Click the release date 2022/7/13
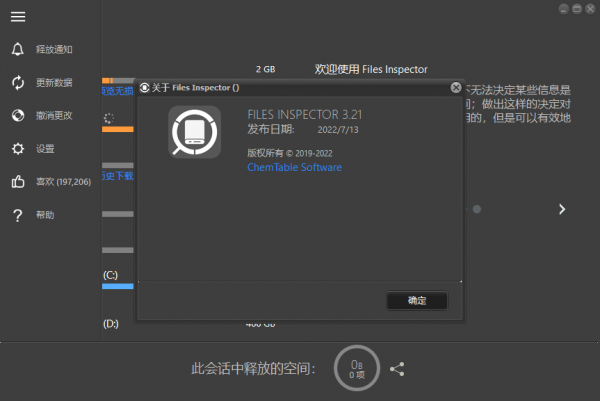Image resolution: width=600 pixels, height=401 pixels. point(338,130)
